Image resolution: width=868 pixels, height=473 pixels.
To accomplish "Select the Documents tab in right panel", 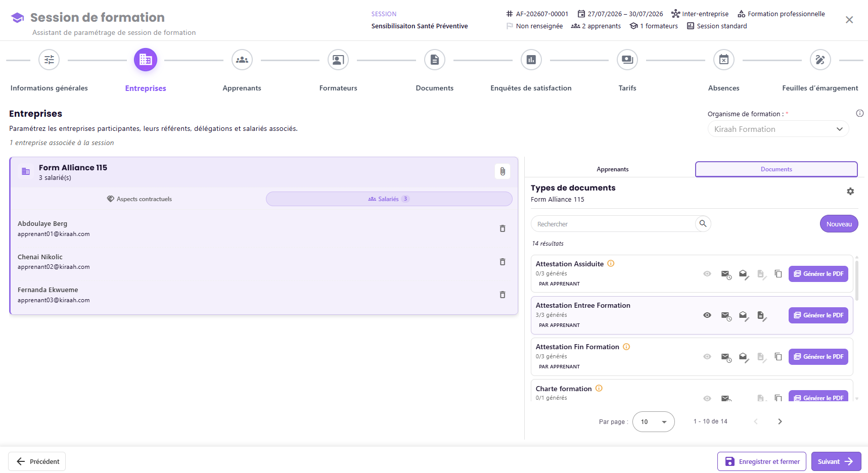I will (776, 169).
